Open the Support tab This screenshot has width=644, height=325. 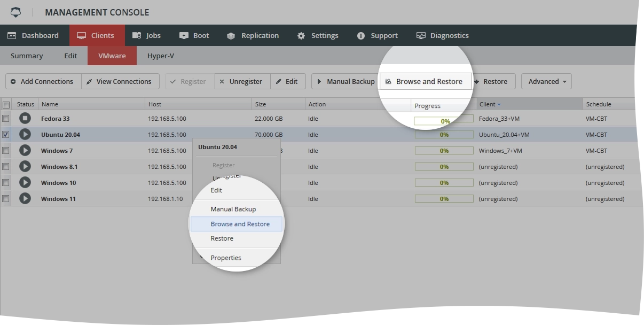point(377,35)
